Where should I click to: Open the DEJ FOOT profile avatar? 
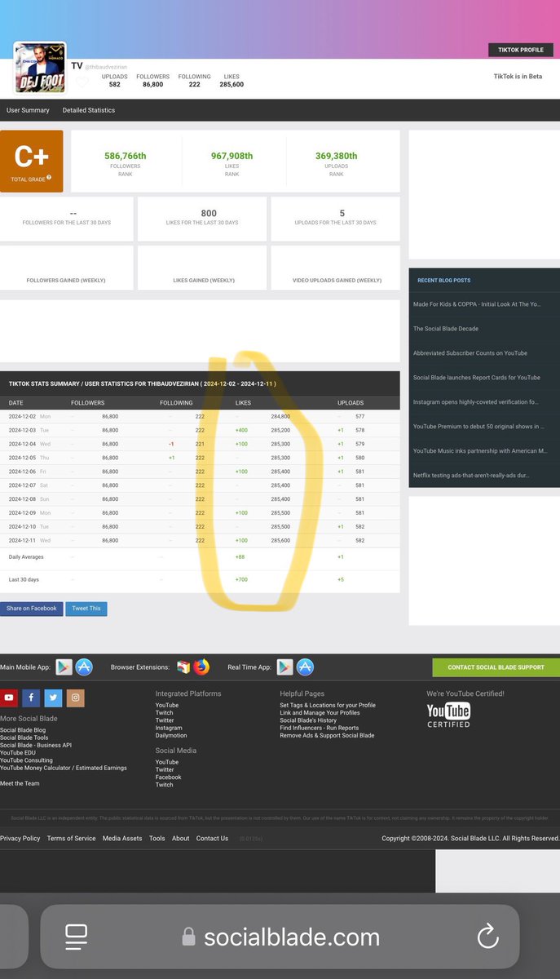point(40,68)
